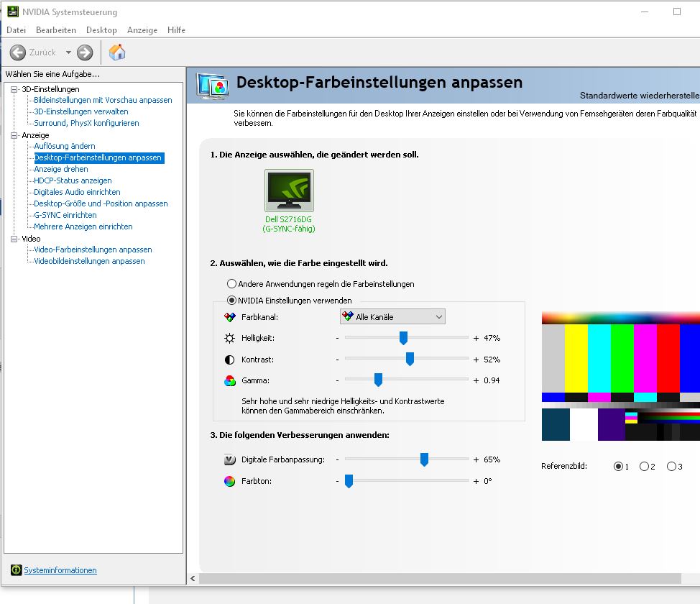Open the Datei menu
The height and width of the screenshot is (604, 700).
click(16, 30)
